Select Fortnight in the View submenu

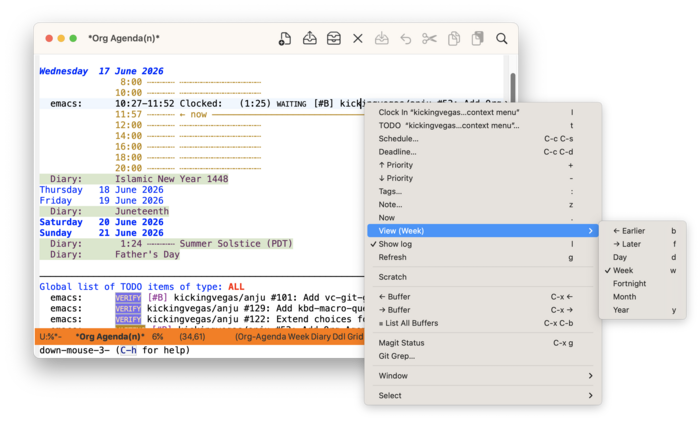[642, 283]
